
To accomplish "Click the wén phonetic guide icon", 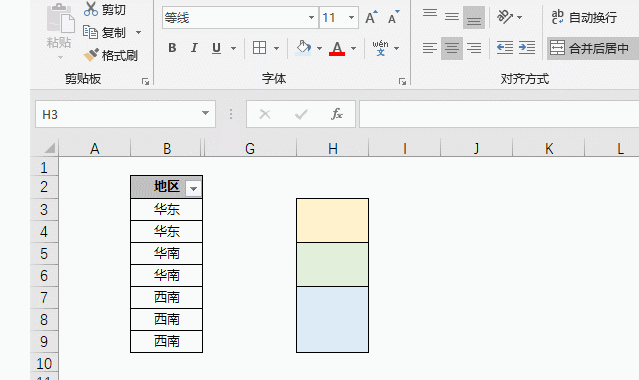I will [380, 48].
